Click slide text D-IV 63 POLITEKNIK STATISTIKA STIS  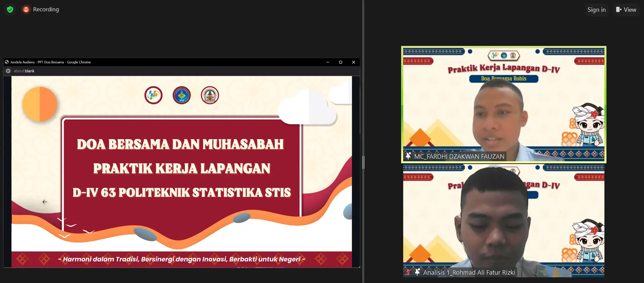(x=182, y=192)
